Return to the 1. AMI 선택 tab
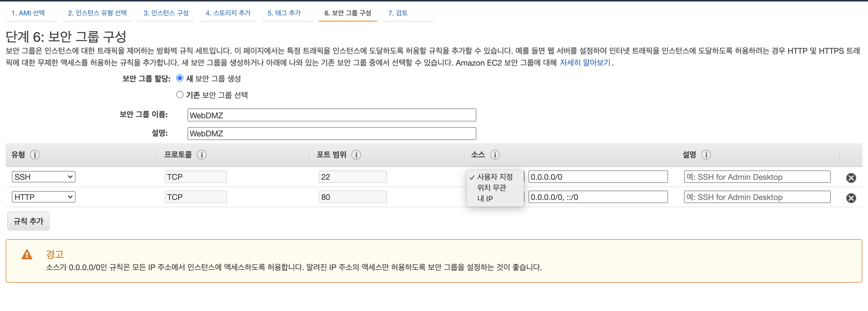 click(28, 13)
